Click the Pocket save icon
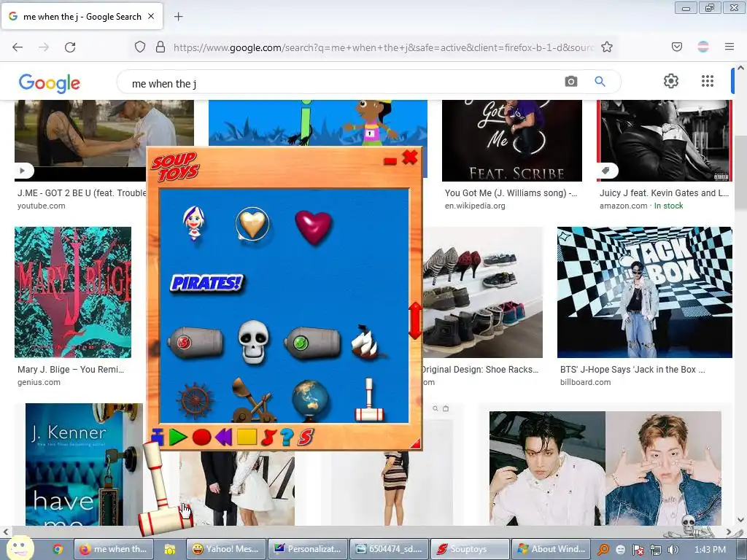The image size is (747, 560). point(676,47)
